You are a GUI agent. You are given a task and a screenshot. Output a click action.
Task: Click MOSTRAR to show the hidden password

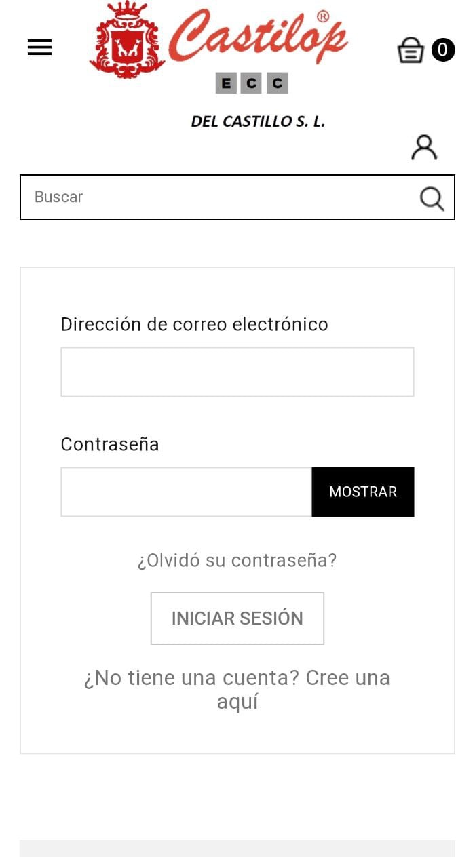coord(362,492)
